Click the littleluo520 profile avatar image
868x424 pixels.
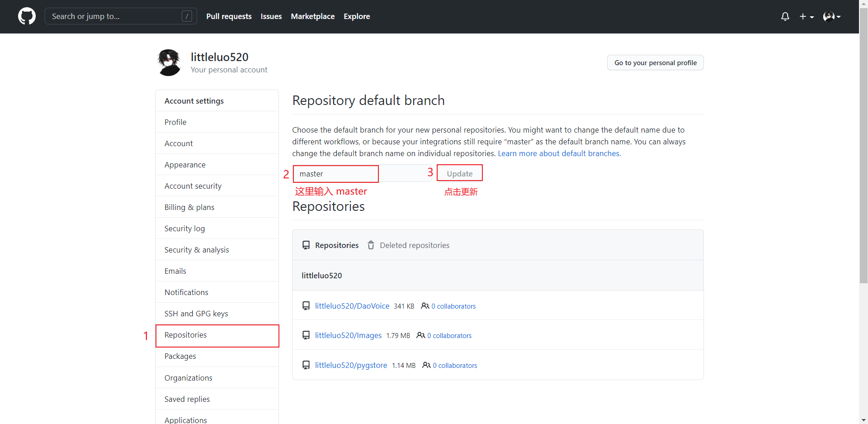[169, 62]
